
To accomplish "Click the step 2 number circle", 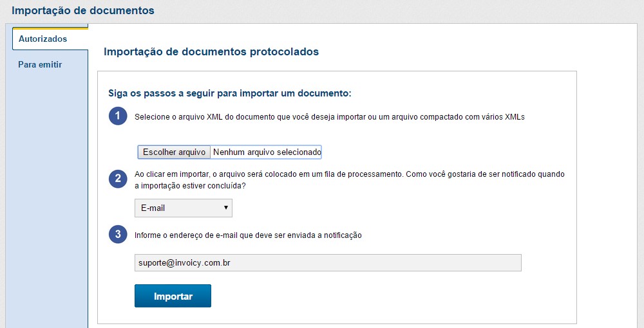I will coord(118,179).
